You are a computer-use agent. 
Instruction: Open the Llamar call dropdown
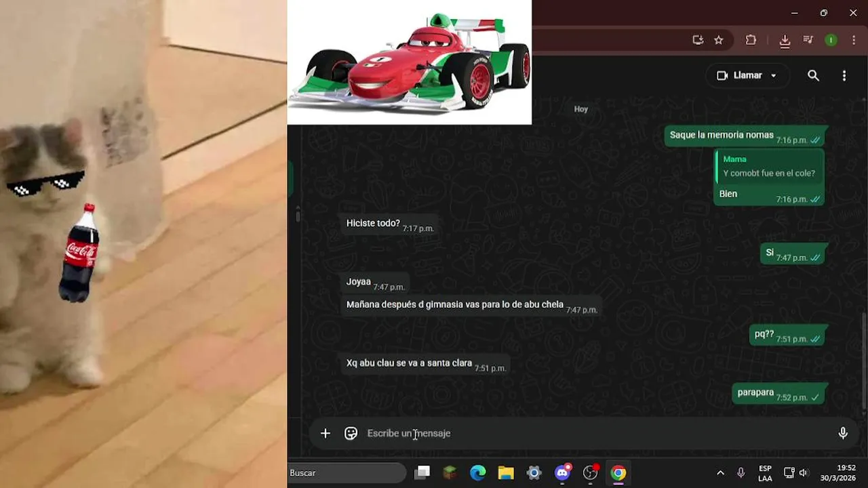[747, 75]
